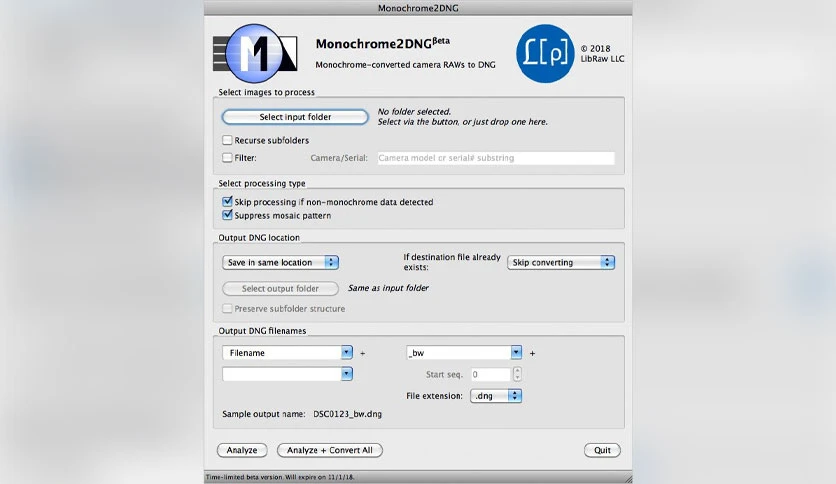The height and width of the screenshot is (484, 836).
Task: Click the Camera/Serial substring input field
Action: tap(496, 158)
